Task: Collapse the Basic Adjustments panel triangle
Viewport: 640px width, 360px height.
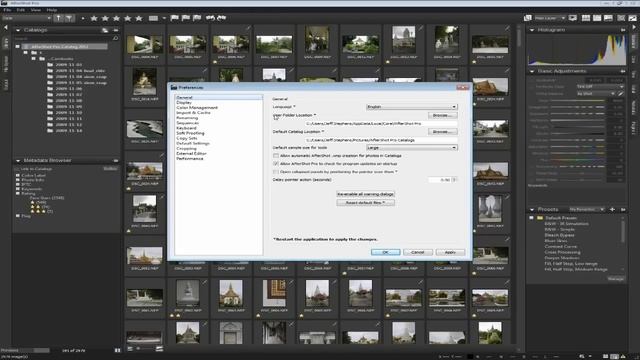Action: 532,71
